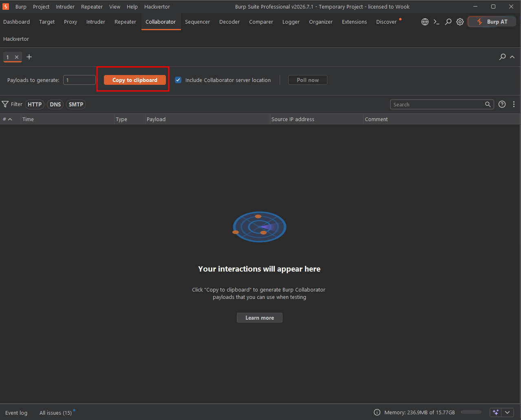Click the Burp AT button
Viewport: 521px width, 420px height.
coord(492,22)
